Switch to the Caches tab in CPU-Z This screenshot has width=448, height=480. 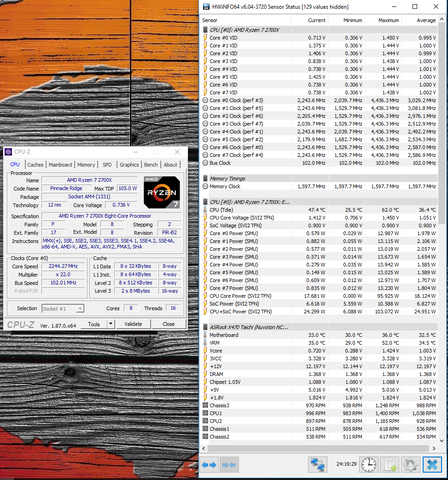pyautogui.click(x=35, y=165)
